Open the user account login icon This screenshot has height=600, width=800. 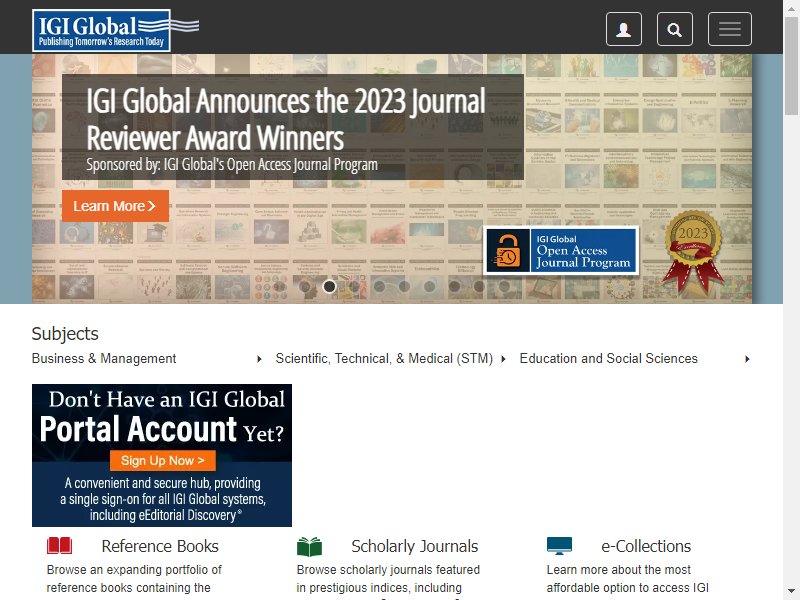click(x=623, y=29)
